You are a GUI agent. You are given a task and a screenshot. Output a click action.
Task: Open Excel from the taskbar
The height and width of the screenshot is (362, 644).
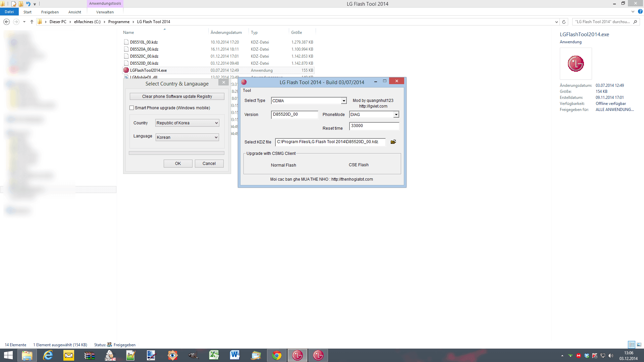[x=214, y=355]
